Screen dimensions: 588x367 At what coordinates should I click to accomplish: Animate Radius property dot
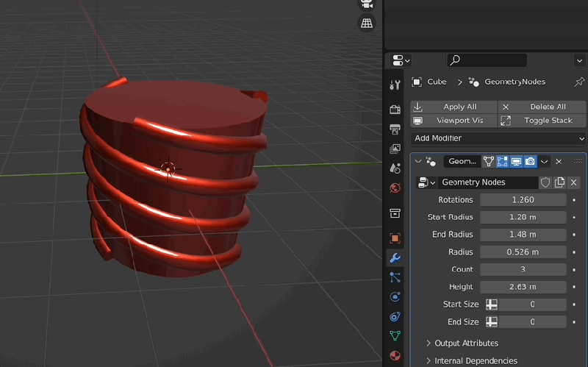pyautogui.click(x=574, y=252)
